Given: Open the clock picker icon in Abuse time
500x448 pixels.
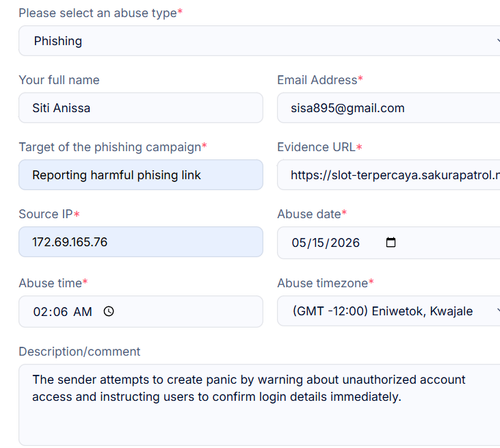Looking at the screenshot, I should [x=109, y=311].
